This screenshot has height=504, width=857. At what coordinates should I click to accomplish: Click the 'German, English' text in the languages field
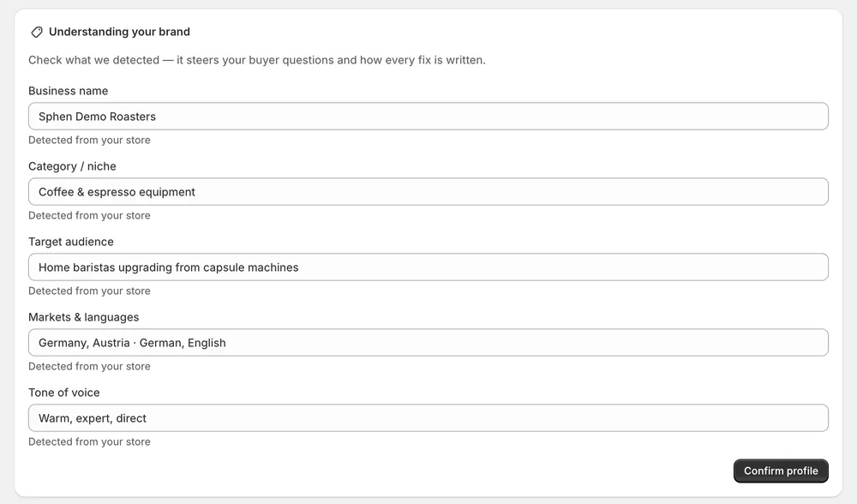tap(183, 344)
